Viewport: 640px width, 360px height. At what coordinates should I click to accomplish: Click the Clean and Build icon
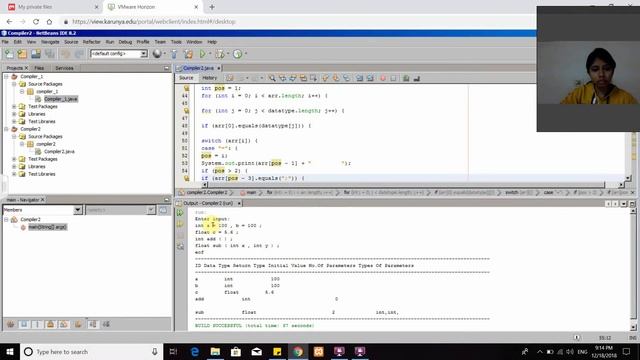tap(188, 53)
